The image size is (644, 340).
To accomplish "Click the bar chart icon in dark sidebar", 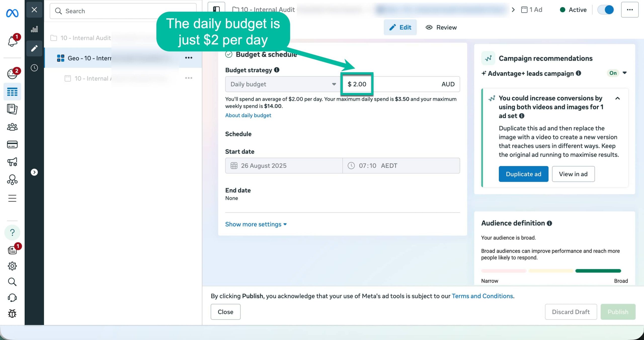I will tap(34, 29).
